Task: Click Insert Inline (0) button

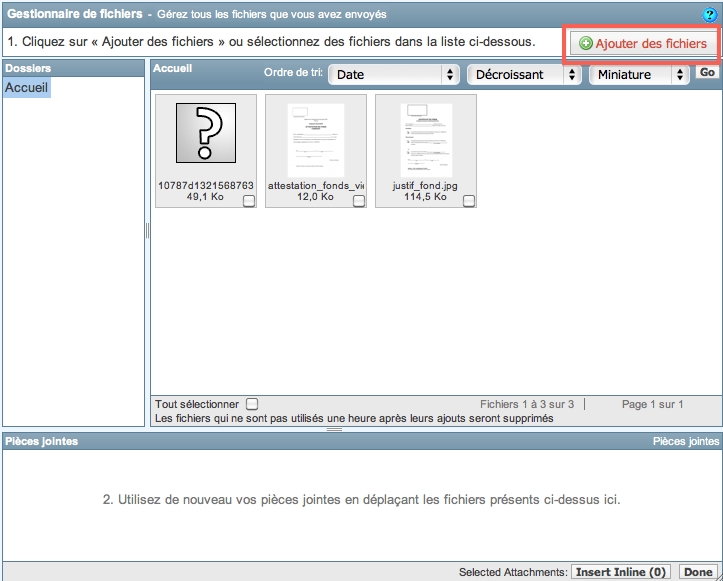Action: [x=621, y=572]
